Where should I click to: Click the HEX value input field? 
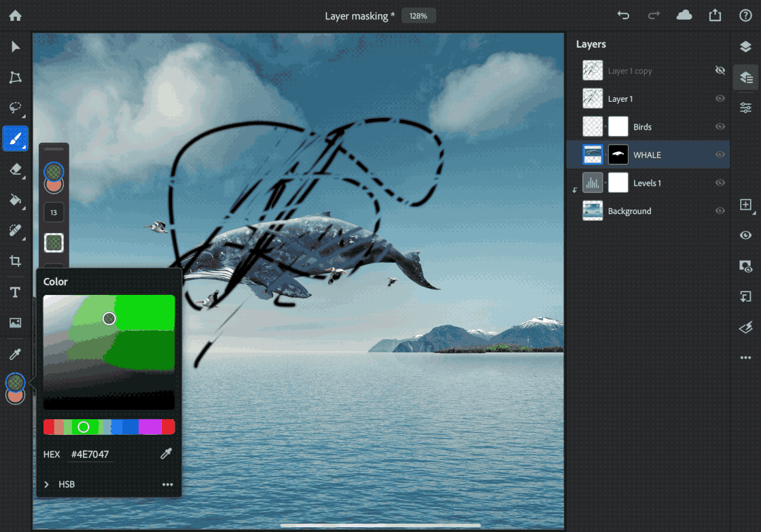[x=90, y=454]
